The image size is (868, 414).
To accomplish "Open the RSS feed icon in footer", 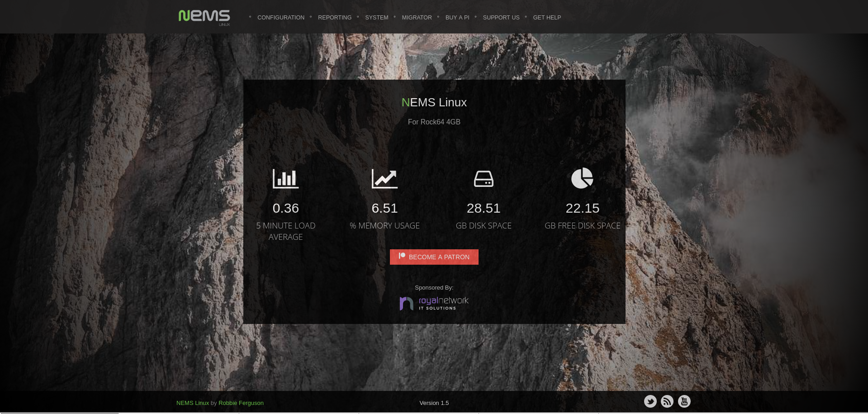I will (667, 401).
